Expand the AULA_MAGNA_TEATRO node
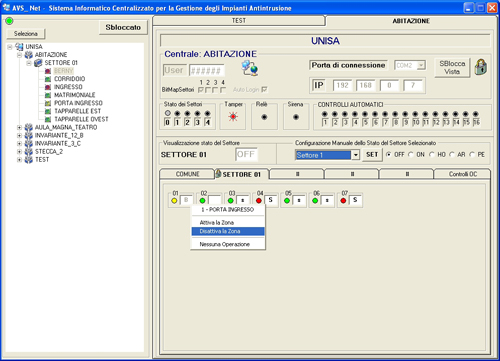Image resolution: width=500 pixels, height=361 pixels. (19, 127)
